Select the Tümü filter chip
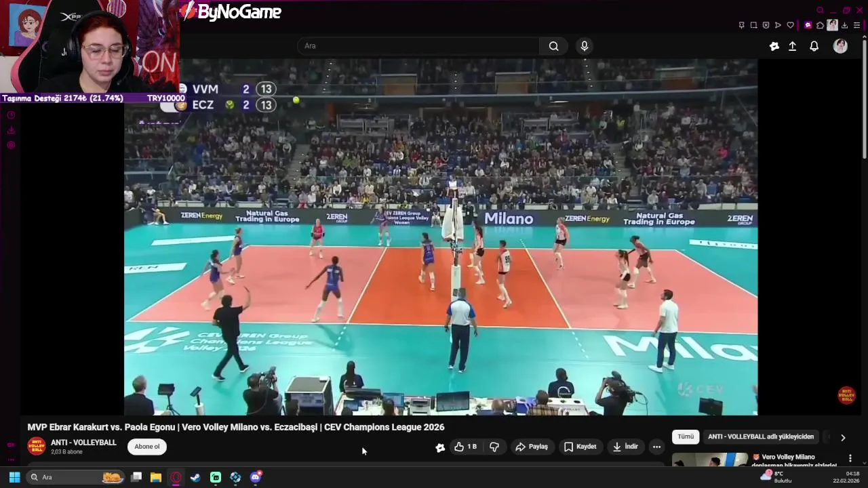This screenshot has width=868, height=488. click(x=686, y=436)
